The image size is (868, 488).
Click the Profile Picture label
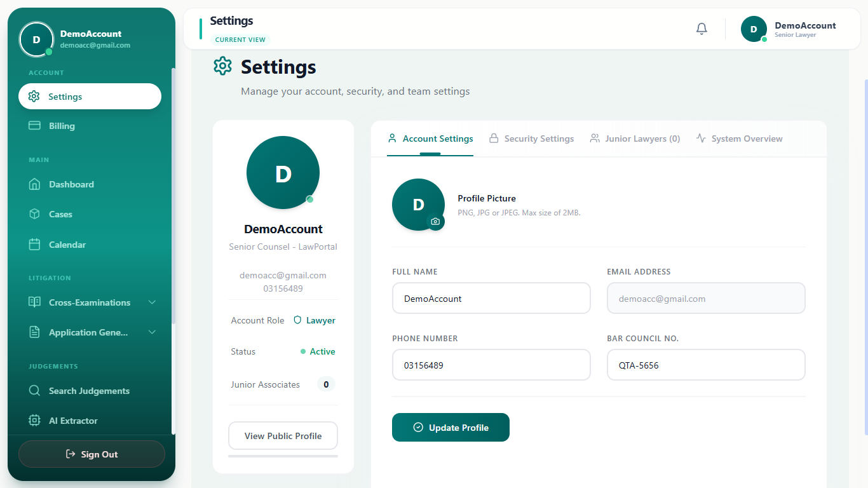pos(487,198)
